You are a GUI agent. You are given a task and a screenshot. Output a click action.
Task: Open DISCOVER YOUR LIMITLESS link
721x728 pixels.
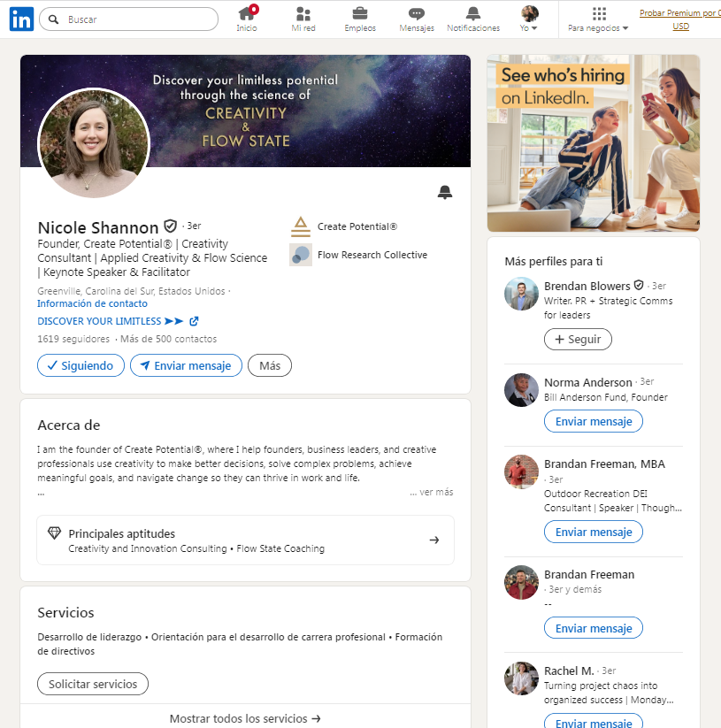click(x=111, y=321)
